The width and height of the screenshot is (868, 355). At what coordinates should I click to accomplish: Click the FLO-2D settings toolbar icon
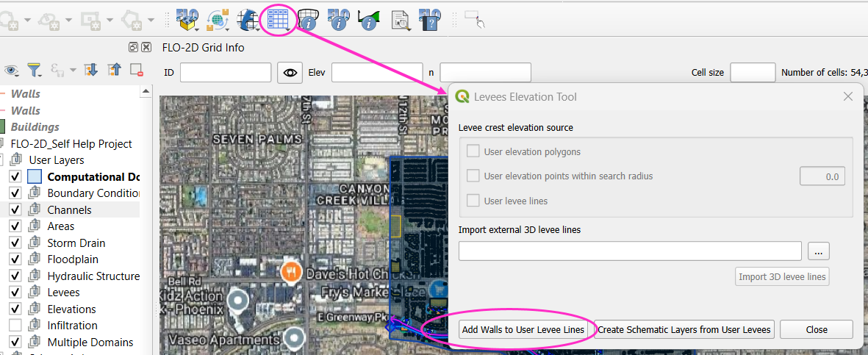coord(188,19)
